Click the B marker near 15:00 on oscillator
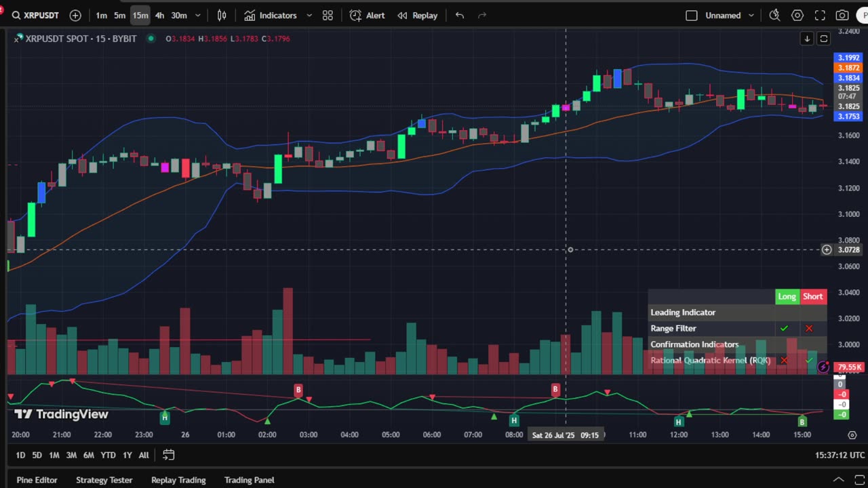The height and width of the screenshot is (488, 868). tap(802, 422)
